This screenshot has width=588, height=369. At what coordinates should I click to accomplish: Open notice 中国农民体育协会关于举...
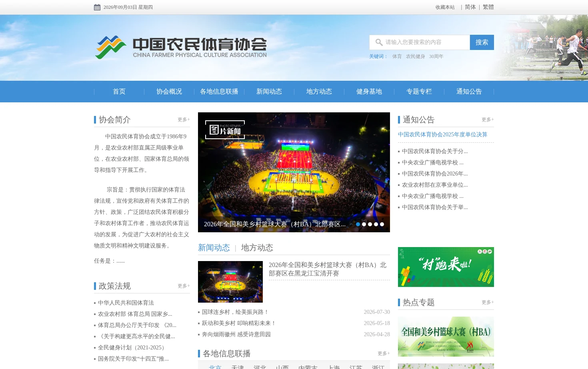(x=435, y=207)
